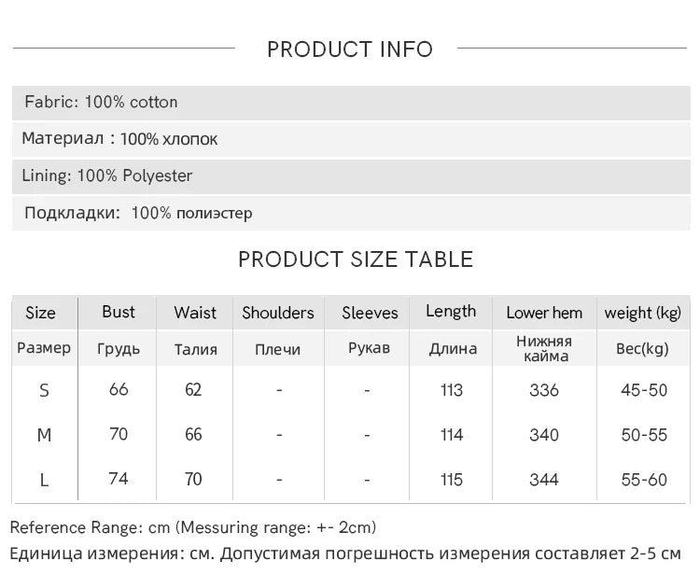
Task: Click the Lining: 100% Polyester row
Action: pos(351,175)
